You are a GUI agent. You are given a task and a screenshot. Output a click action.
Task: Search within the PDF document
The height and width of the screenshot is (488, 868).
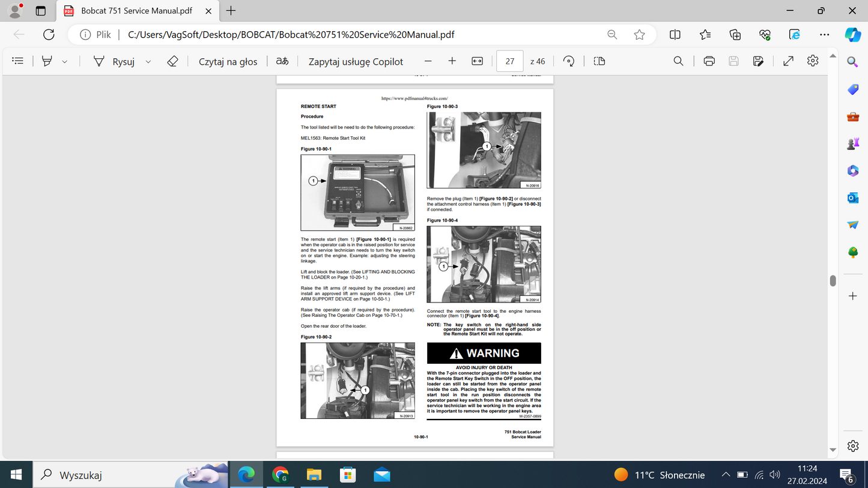678,61
